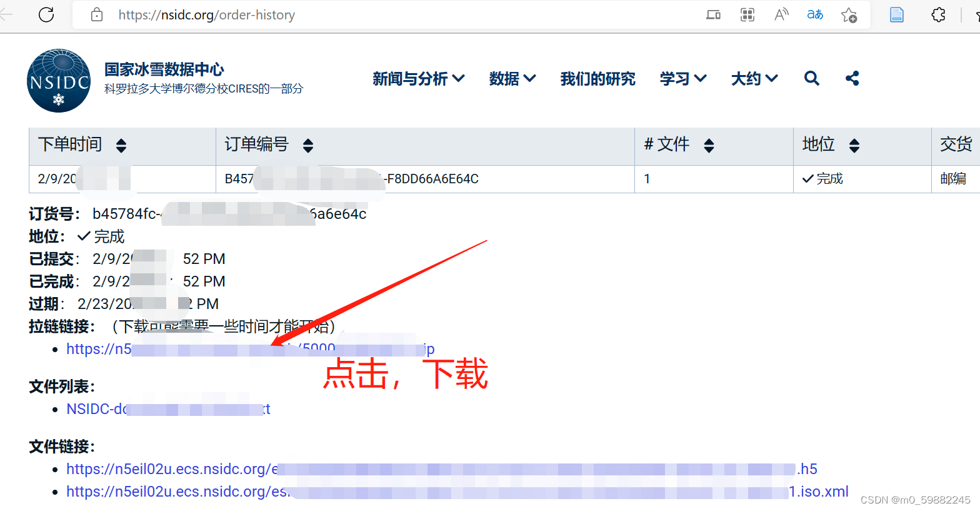This screenshot has width=980, height=511.
Task: Reload the page with the refresh icon
Action: (x=46, y=14)
